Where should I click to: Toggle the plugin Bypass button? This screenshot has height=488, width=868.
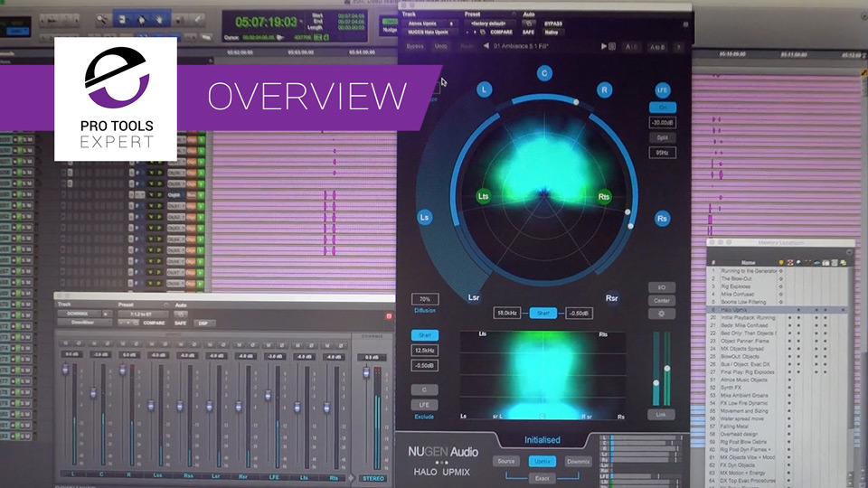[x=415, y=46]
